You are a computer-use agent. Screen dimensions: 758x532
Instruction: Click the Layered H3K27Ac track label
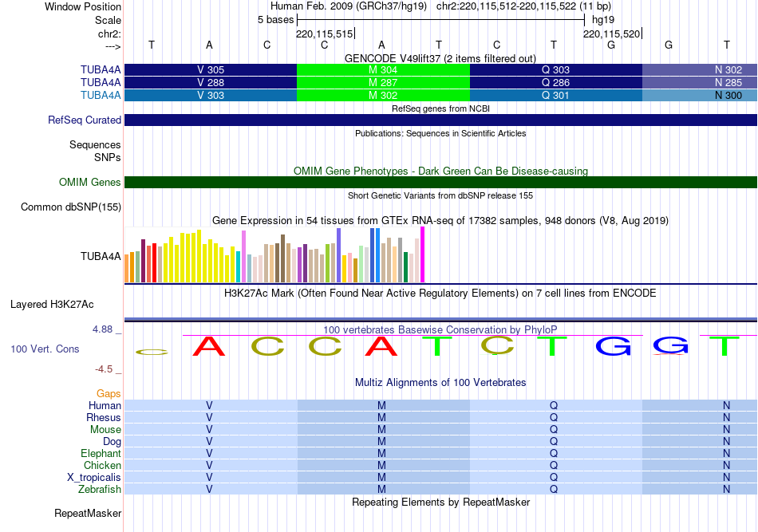pos(52,305)
